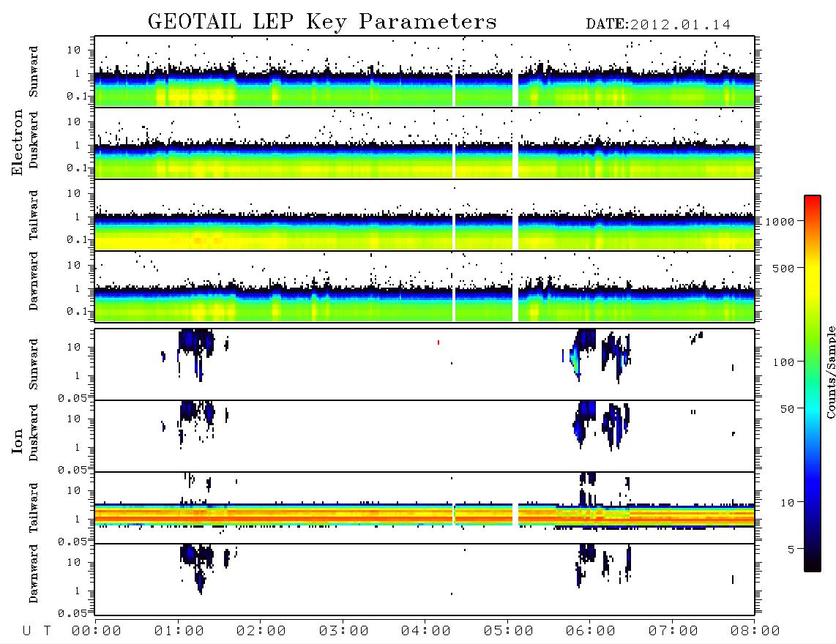The width and height of the screenshot is (836, 644).
Task: Click the 00:00 time axis label
Action: tap(97, 631)
